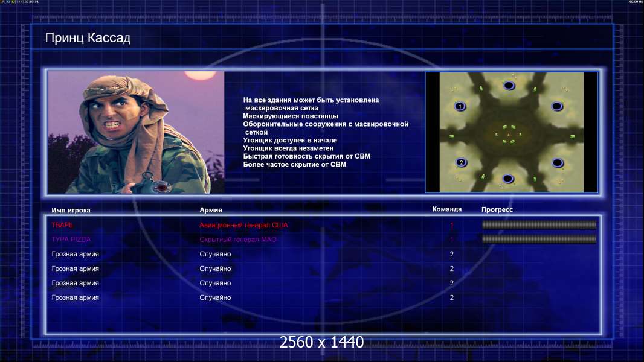
Task: Click the 'Команда' column header
Action: click(447, 209)
